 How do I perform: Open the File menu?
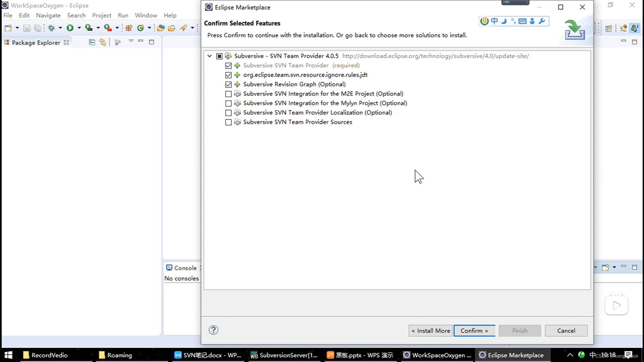[8, 15]
